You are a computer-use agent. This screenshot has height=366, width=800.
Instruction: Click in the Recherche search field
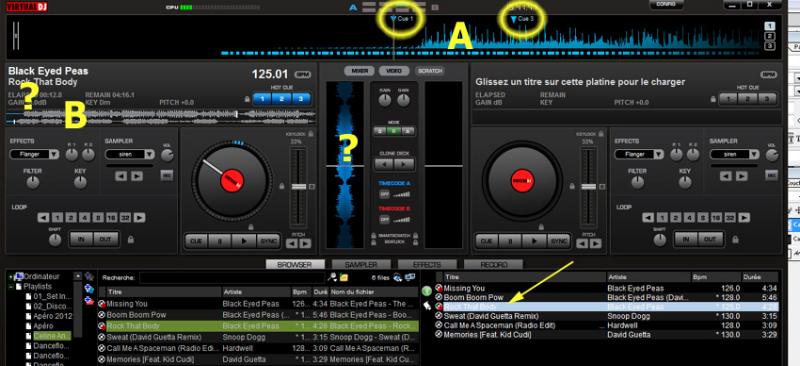coord(232,278)
